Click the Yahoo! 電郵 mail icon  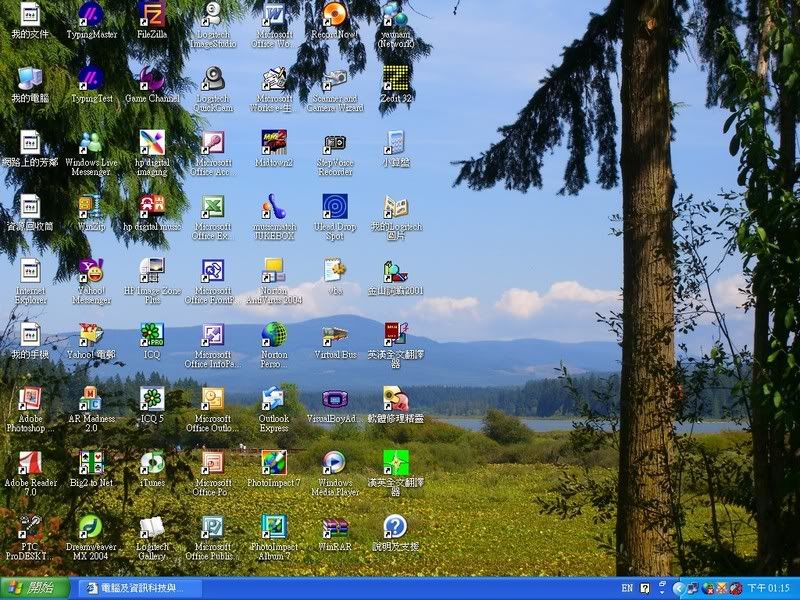tap(91, 334)
